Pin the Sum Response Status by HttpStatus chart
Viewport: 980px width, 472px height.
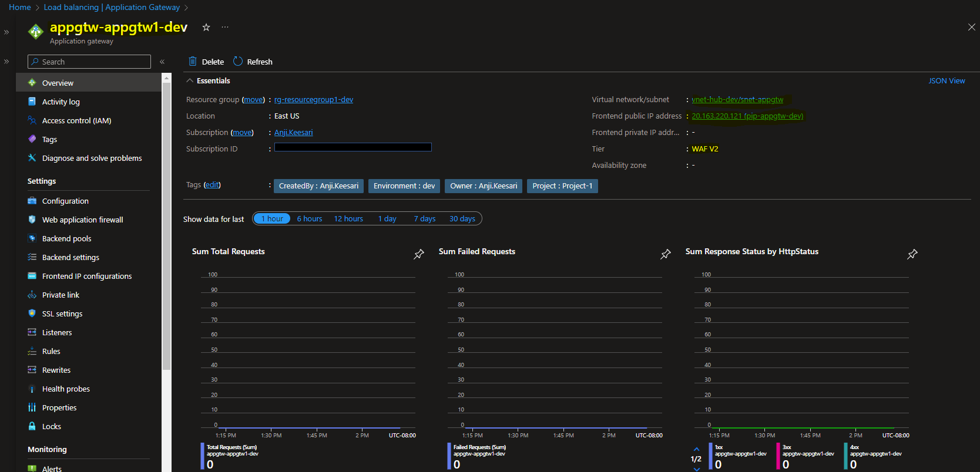912,254
